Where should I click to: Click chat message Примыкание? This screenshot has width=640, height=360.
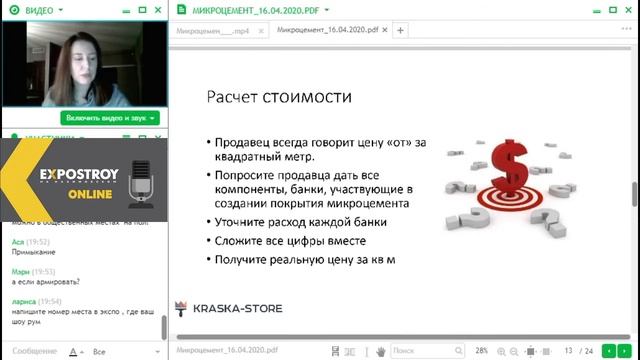33,252
